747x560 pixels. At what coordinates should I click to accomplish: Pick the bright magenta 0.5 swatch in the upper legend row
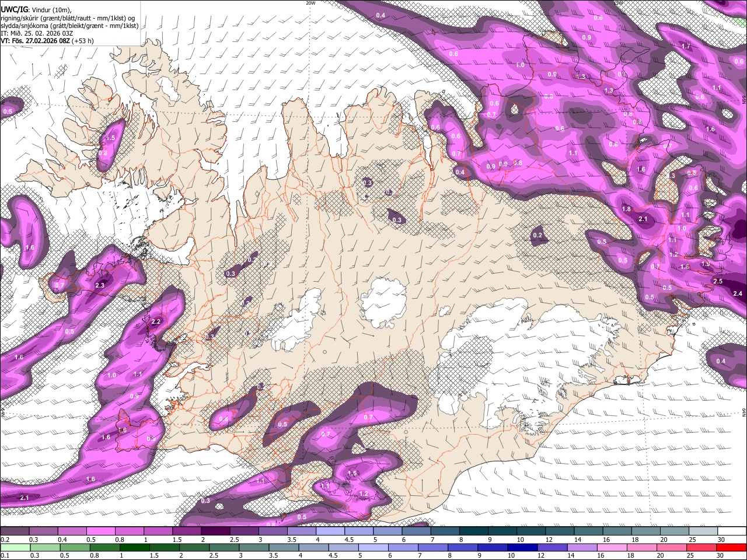coord(100,531)
